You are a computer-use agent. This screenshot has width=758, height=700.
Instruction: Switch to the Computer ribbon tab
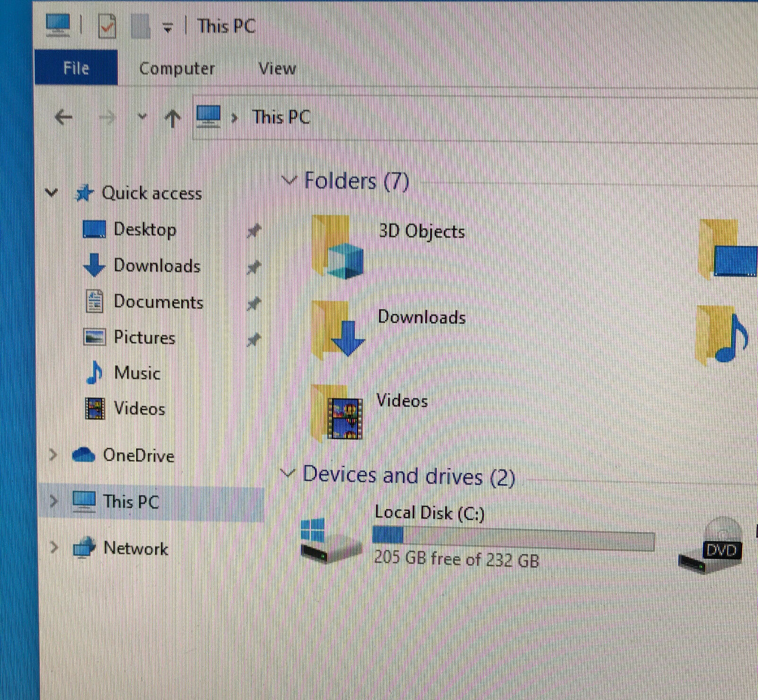[177, 69]
